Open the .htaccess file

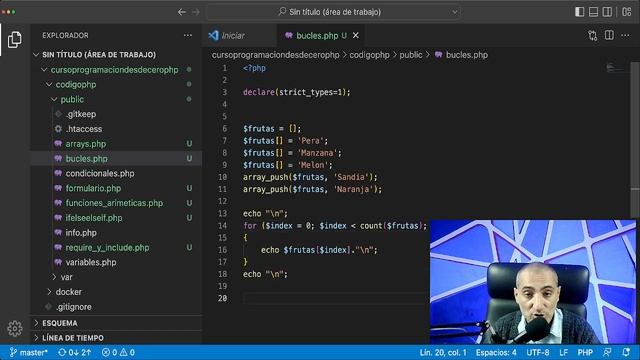coord(84,129)
